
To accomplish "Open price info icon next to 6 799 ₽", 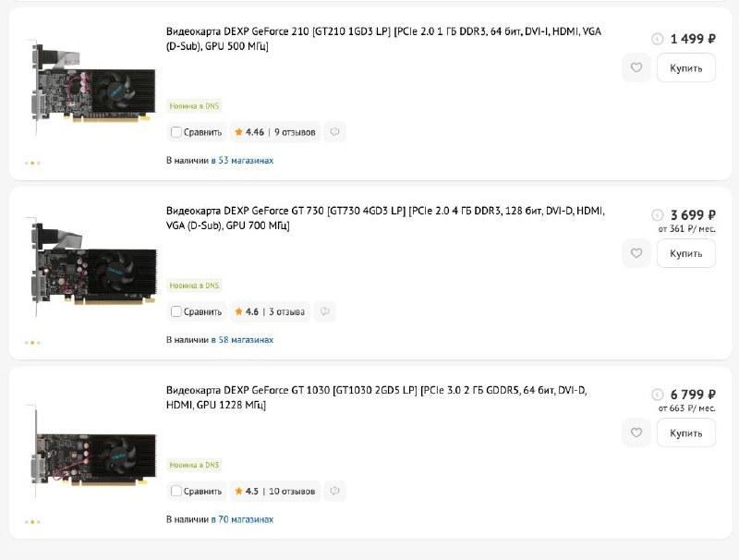I will [x=658, y=395].
